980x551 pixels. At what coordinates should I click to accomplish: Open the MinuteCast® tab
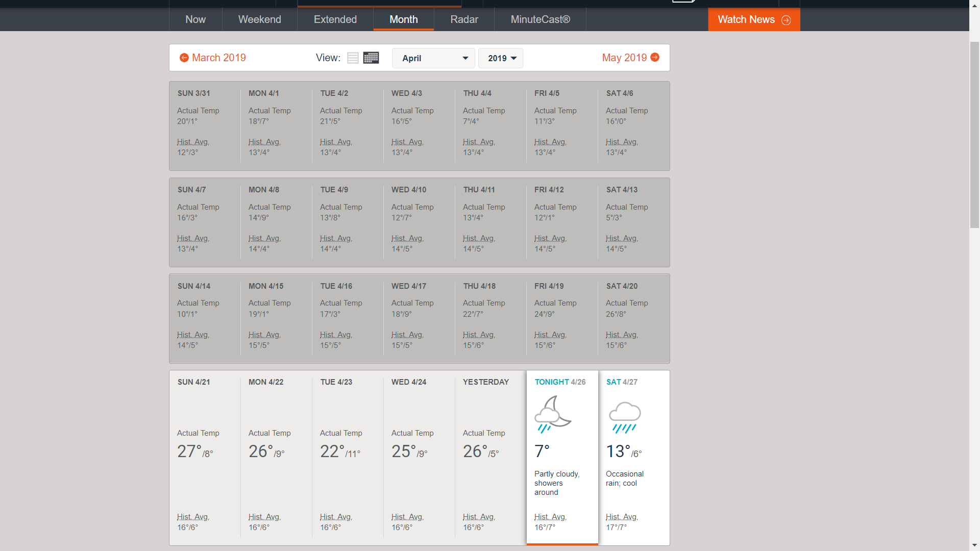pyautogui.click(x=540, y=19)
